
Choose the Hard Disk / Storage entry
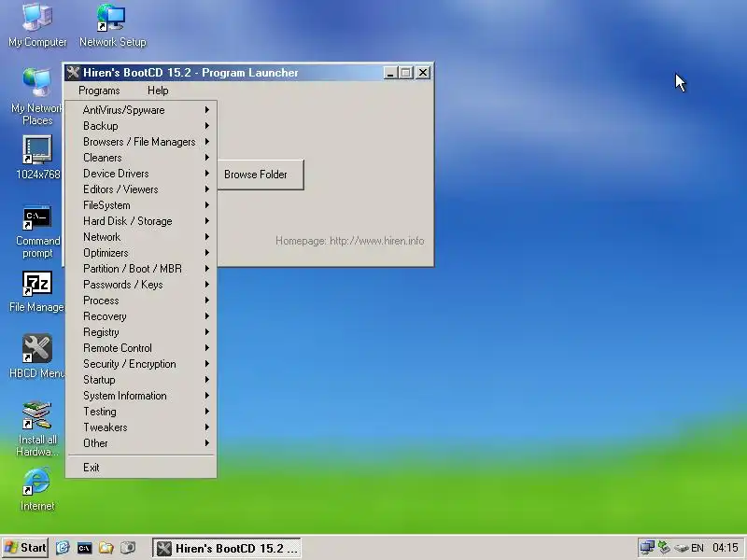click(x=141, y=221)
